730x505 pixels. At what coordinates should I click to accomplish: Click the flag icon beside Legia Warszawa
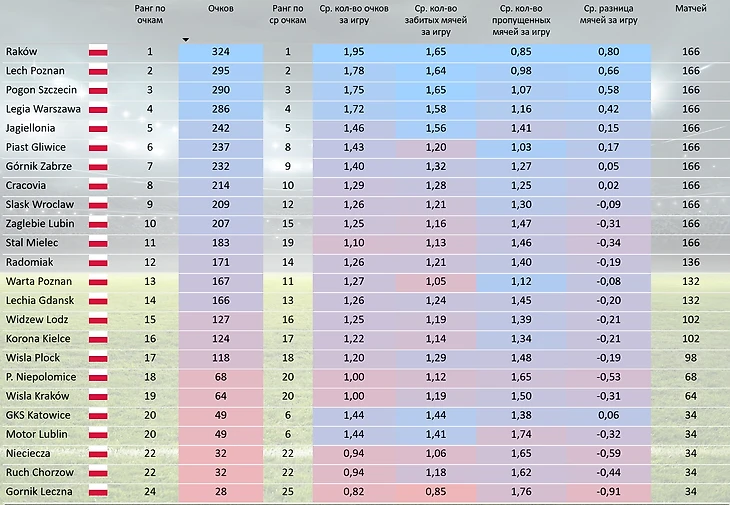99,109
